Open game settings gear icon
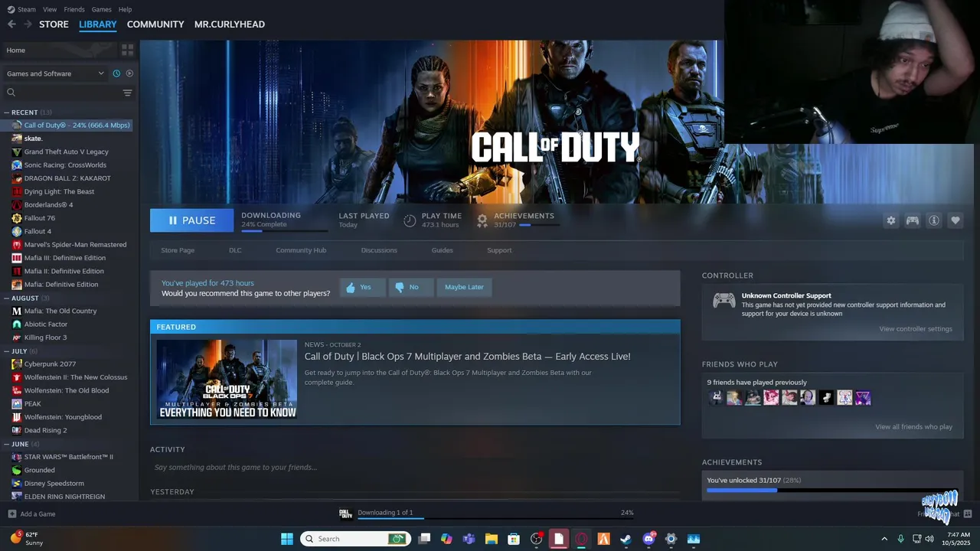 click(891, 220)
